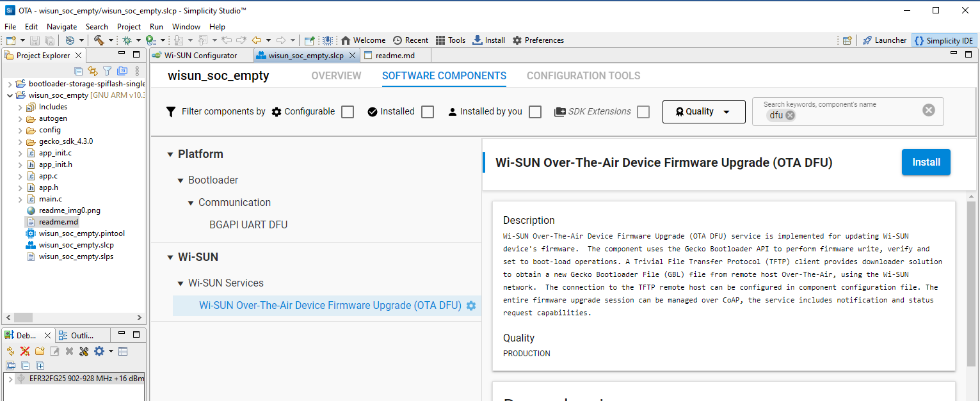Viewport: 980px width, 401px height.
Task: Tick the Installed filter checkbox
Action: point(428,112)
